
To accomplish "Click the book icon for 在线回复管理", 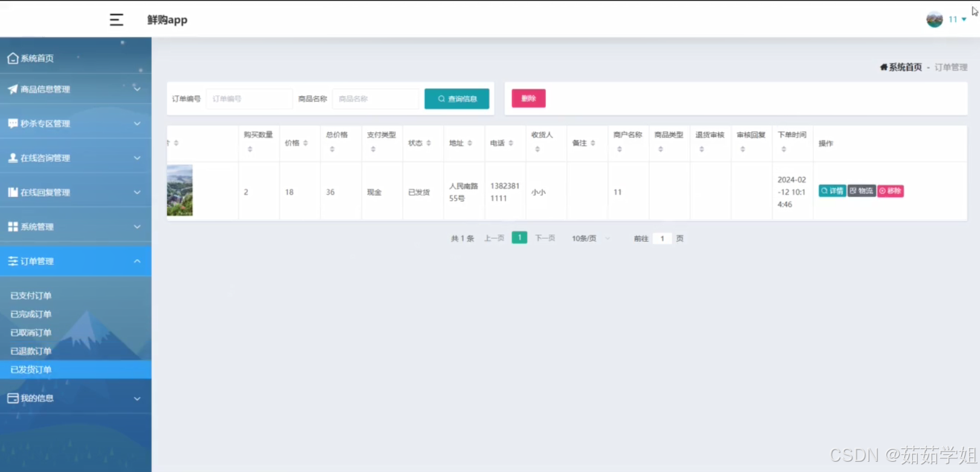I will coord(13,192).
